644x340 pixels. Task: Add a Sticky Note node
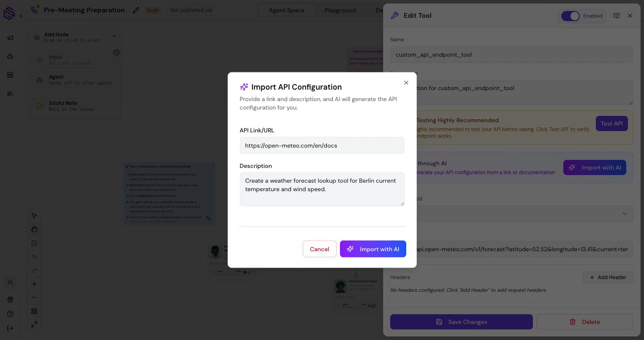pyautogui.click(x=75, y=106)
